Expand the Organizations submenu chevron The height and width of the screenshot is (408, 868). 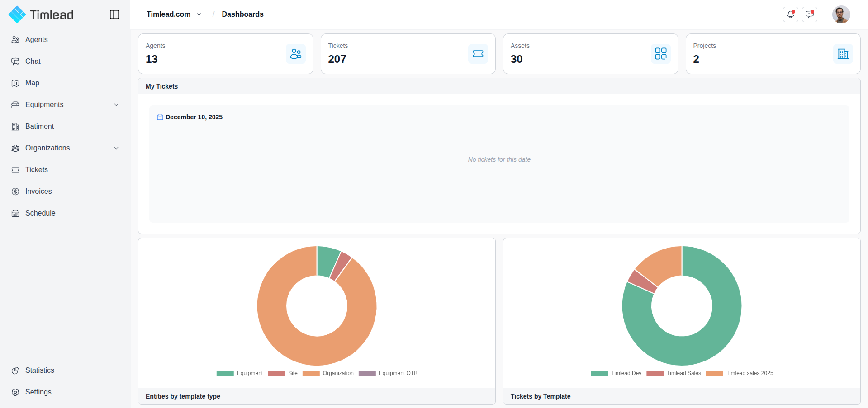(x=116, y=148)
